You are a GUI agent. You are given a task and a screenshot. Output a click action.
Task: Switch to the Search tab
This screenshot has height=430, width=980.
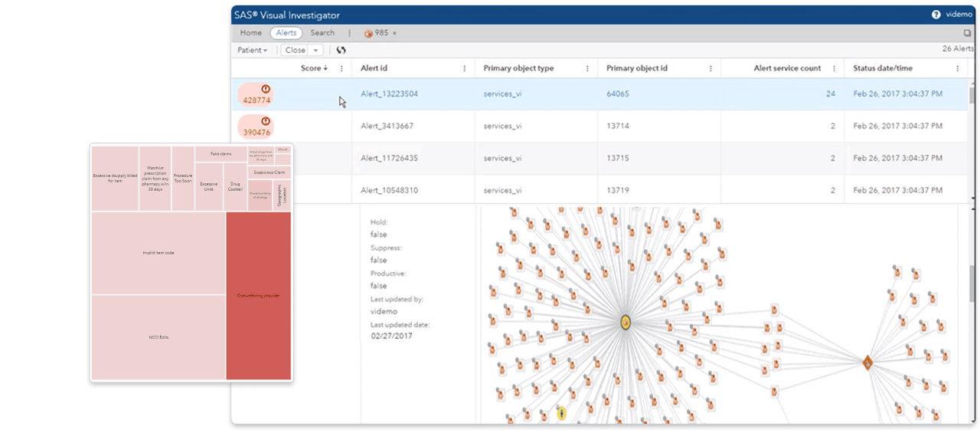[322, 33]
